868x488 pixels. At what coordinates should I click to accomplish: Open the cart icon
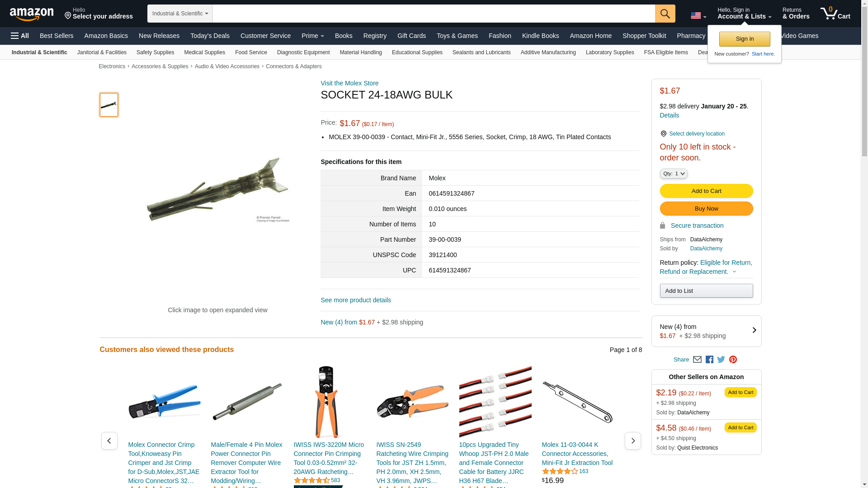coord(835,14)
